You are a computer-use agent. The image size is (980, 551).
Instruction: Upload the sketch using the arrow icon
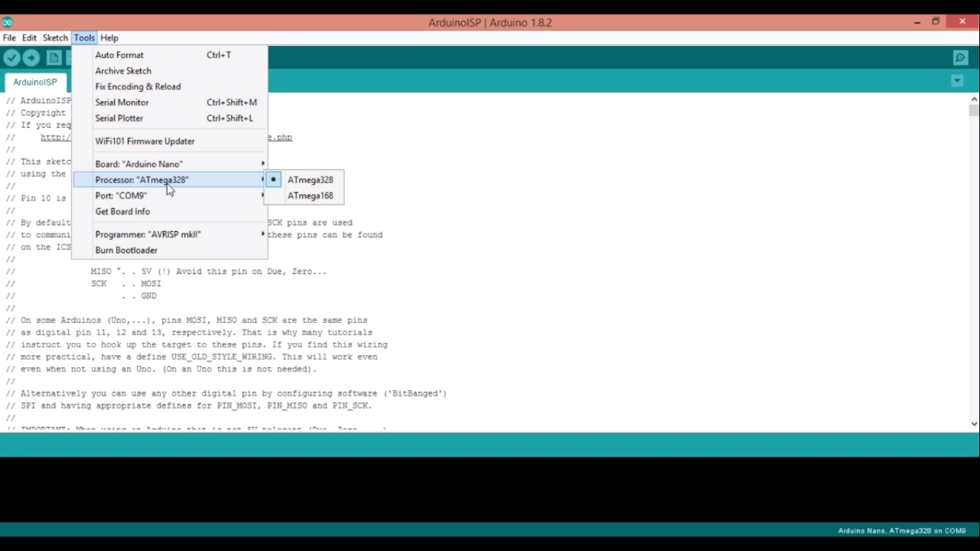(x=31, y=57)
